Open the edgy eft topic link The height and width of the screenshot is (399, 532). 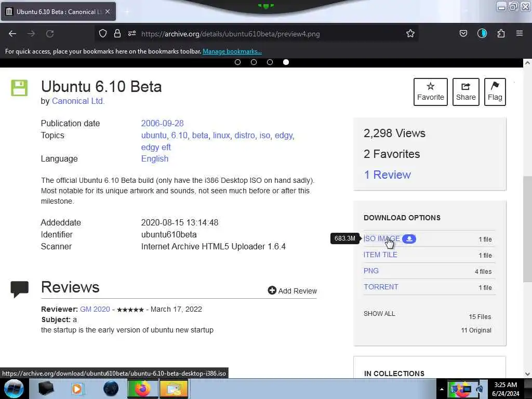[156, 147]
